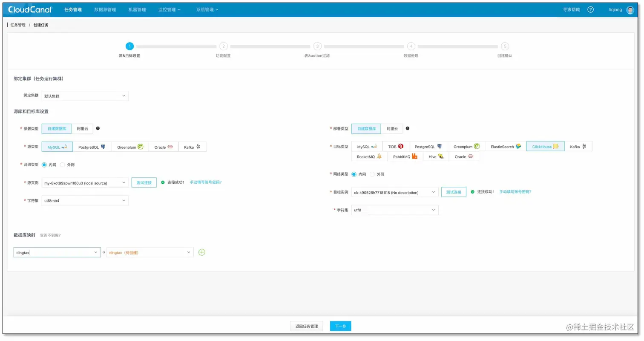The width and height of the screenshot is (644, 341).
Task: Select MySQL as the source type
Action: point(57,147)
